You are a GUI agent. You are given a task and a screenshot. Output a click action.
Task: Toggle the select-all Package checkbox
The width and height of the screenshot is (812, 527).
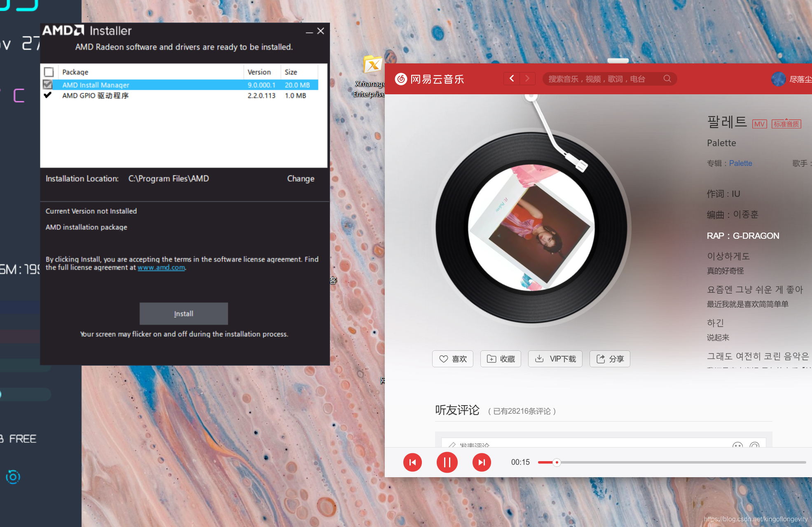click(49, 72)
